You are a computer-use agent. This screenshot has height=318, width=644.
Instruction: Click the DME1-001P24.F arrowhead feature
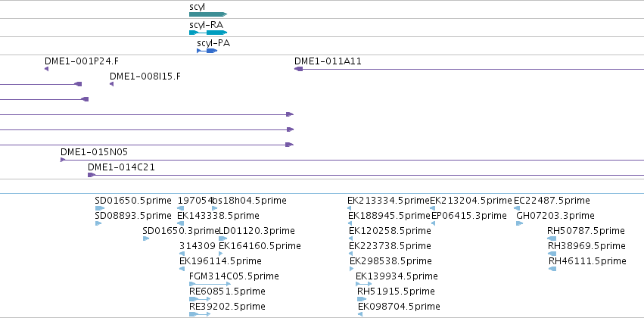pos(46,69)
